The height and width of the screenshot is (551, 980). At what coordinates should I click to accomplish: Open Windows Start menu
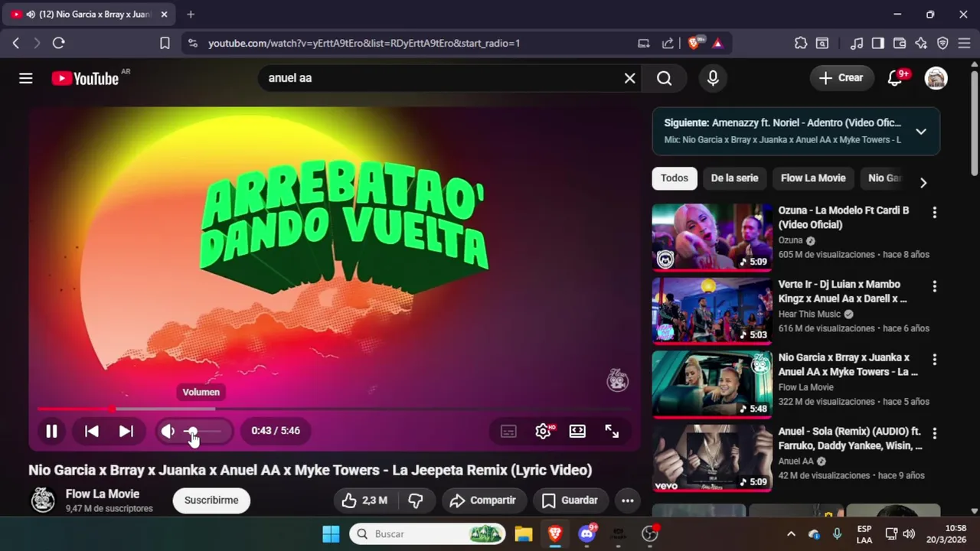click(x=331, y=534)
